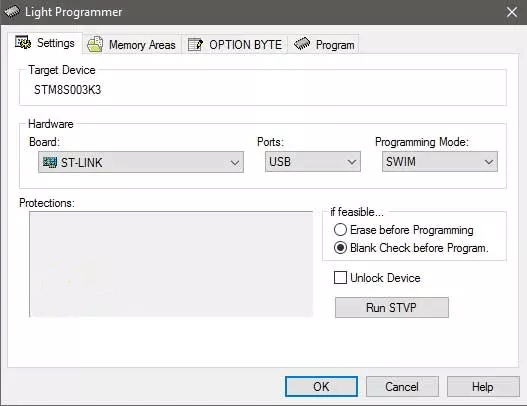Click the Hardware group label
This screenshot has height=406, width=527.
tap(51, 124)
